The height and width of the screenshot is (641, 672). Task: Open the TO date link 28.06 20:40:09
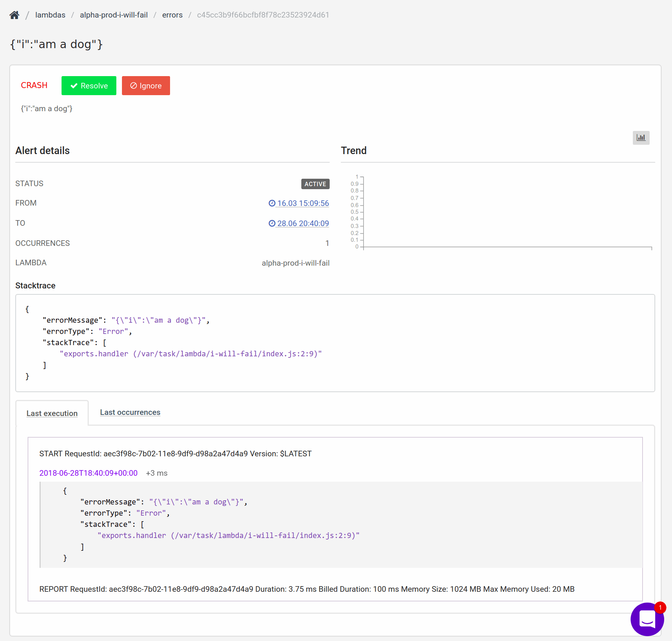[303, 223]
